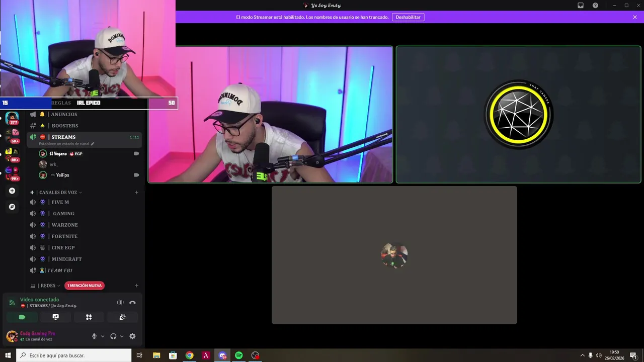Open Task View on taskbar

139,355
